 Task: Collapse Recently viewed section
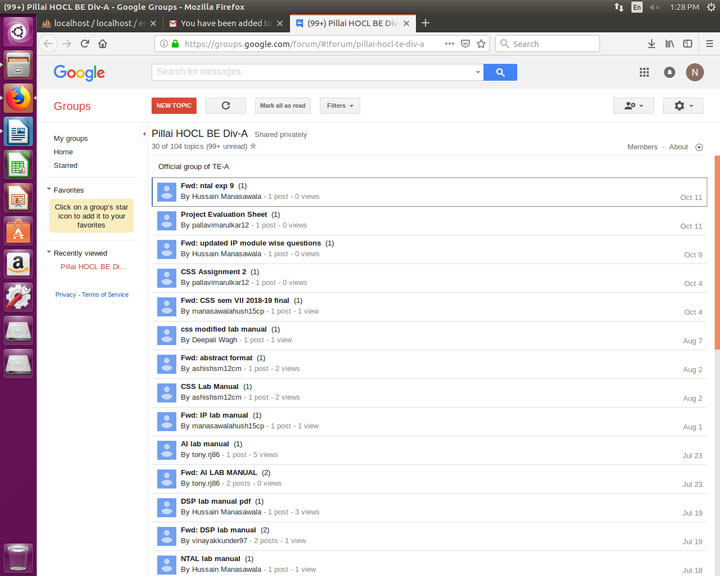coord(49,254)
